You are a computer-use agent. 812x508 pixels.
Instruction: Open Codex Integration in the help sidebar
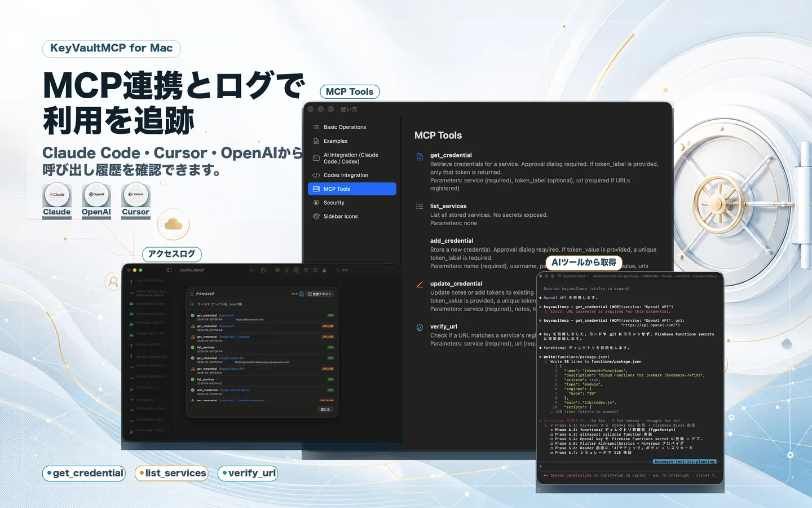click(352, 176)
